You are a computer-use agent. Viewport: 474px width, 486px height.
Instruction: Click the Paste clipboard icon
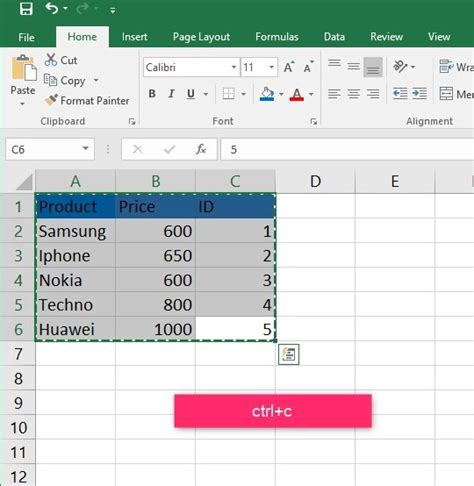pyautogui.click(x=23, y=68)
